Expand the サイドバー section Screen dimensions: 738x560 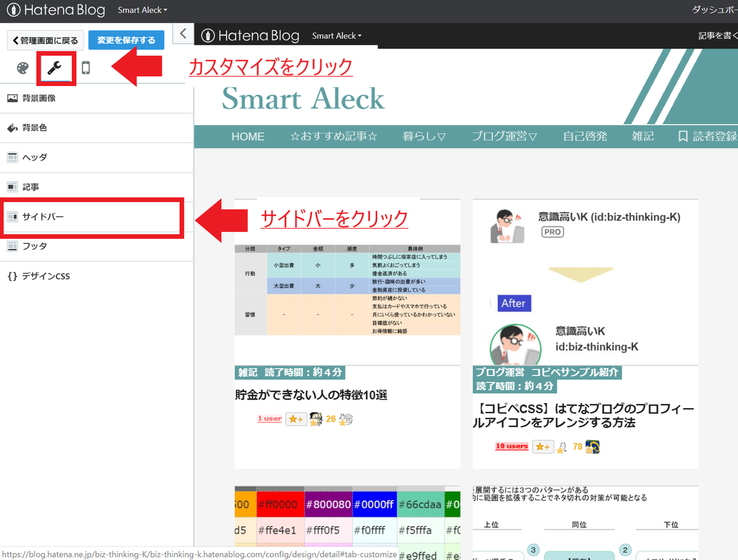(97, 216)
